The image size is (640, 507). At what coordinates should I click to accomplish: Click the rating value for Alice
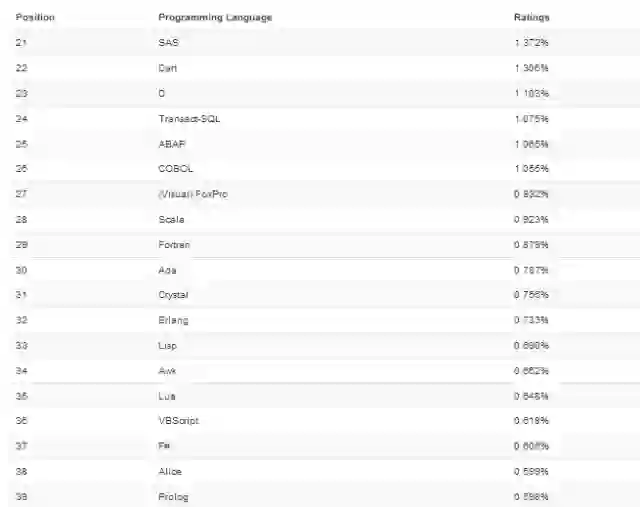[531, 471]
